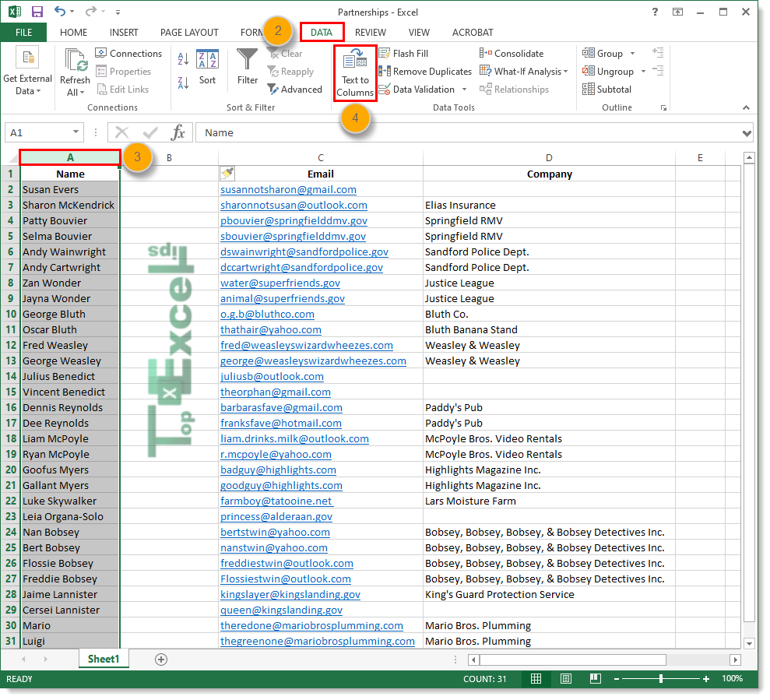Switch to the PAGE LAYOUT tab
770x700 pixels.
189,33
